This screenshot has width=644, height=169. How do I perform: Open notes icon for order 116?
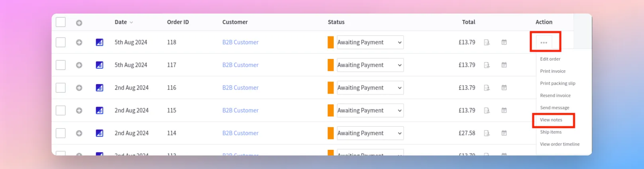pyautogui.click(x=504, y=88)
